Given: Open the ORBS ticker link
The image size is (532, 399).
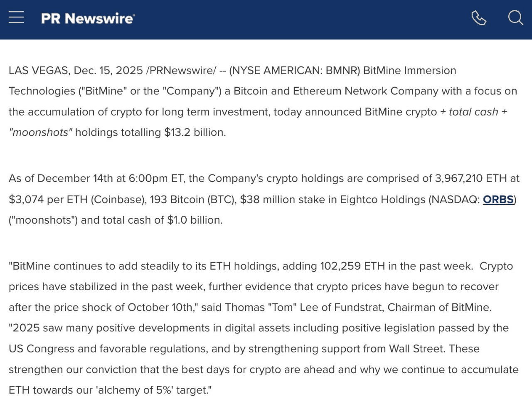Looking at the screenshot, I should (498, 199).
